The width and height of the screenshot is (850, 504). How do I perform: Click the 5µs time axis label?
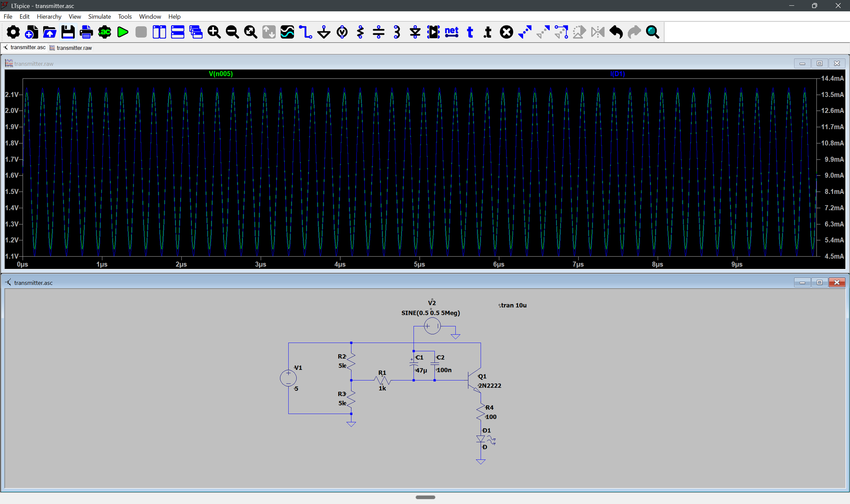419,264
